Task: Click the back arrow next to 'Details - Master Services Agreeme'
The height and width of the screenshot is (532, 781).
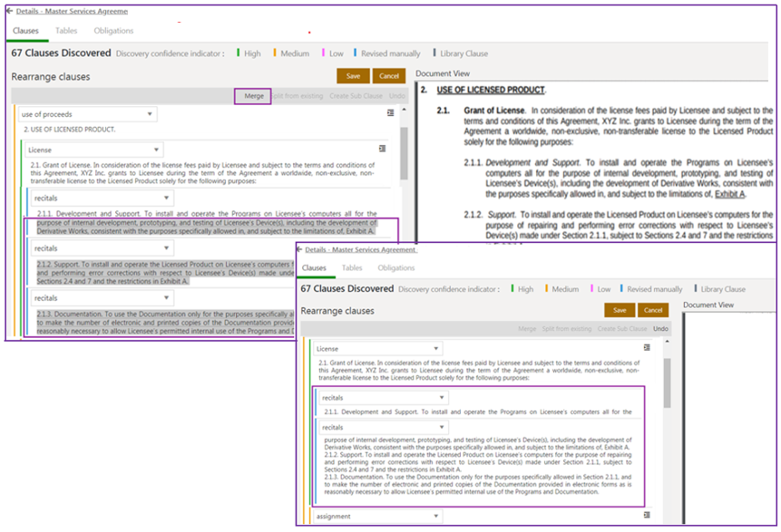Action: [9, 11]
